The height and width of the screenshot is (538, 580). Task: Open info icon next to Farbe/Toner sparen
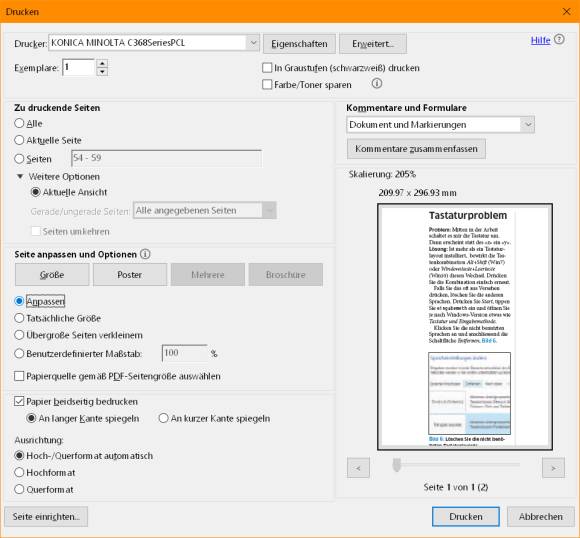pos(377,84)
